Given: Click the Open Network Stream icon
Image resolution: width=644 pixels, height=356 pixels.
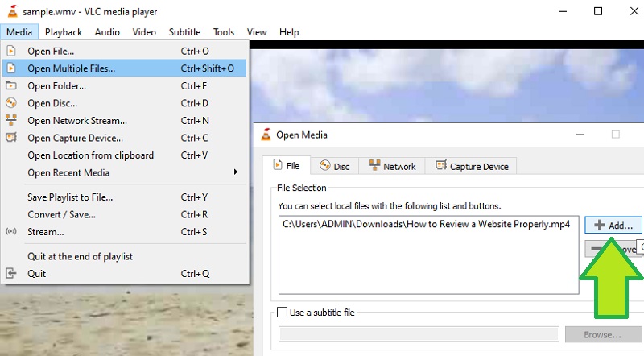Looking at the screenshot, I should [11, 121].
